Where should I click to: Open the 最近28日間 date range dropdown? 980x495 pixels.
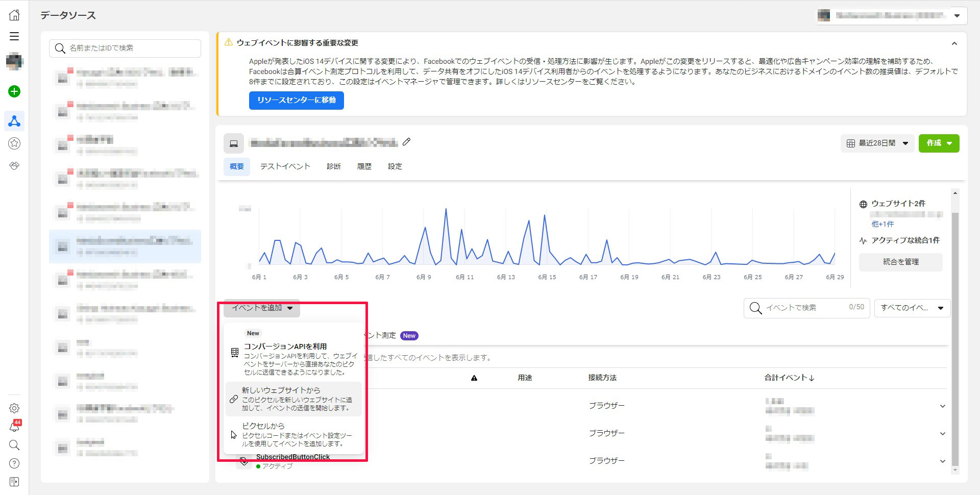[877, 143]
